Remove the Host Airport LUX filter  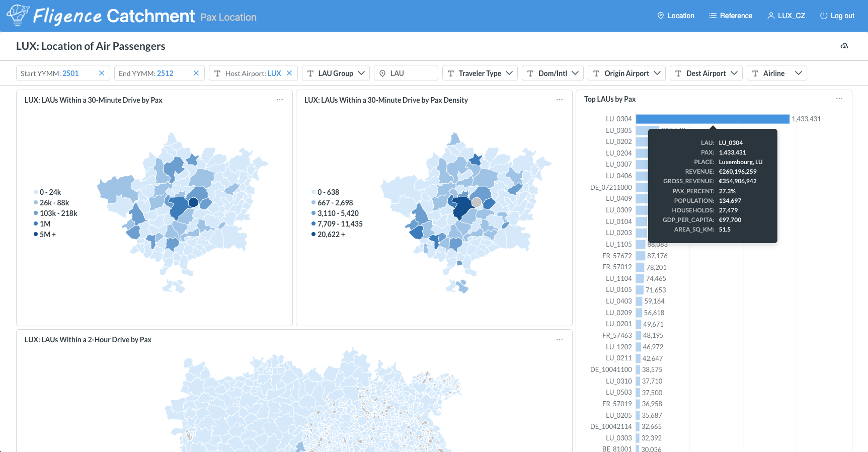[x=289, y=73]
